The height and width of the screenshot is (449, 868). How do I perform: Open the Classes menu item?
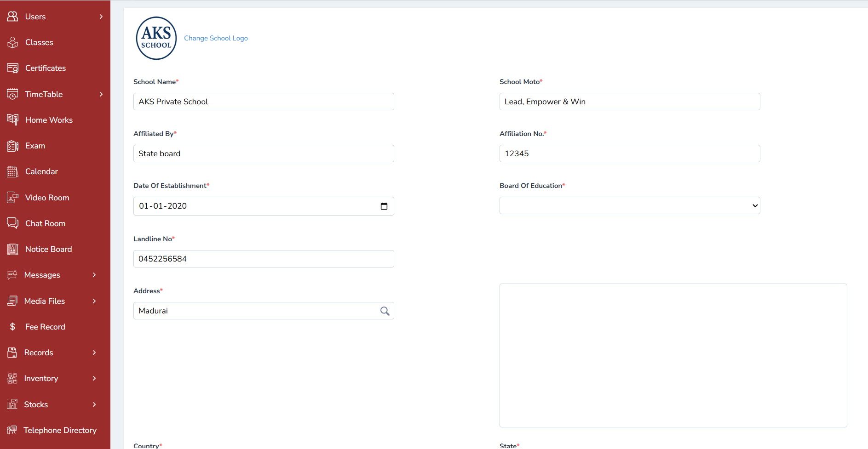tap(39, 42)
